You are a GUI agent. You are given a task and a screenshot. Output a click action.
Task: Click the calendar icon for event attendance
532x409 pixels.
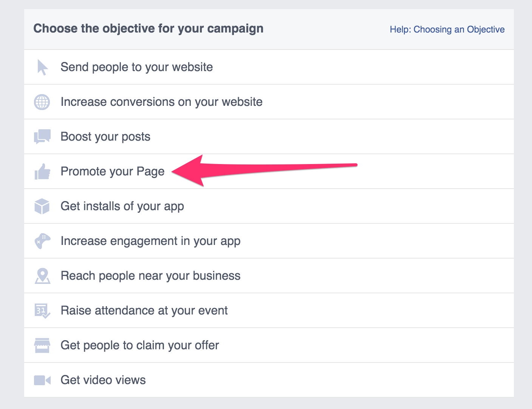coord(42,311)
